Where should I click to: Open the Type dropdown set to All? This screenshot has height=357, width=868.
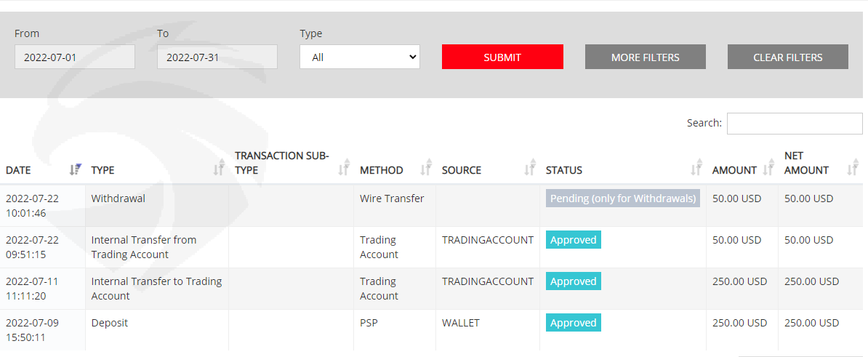[x=360, y=57]
